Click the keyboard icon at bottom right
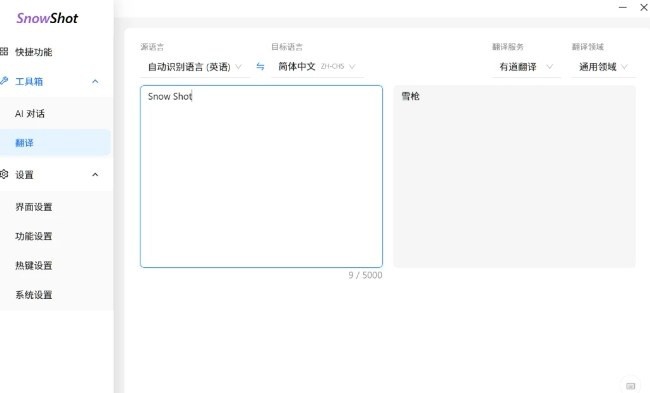 pos(630,386)
